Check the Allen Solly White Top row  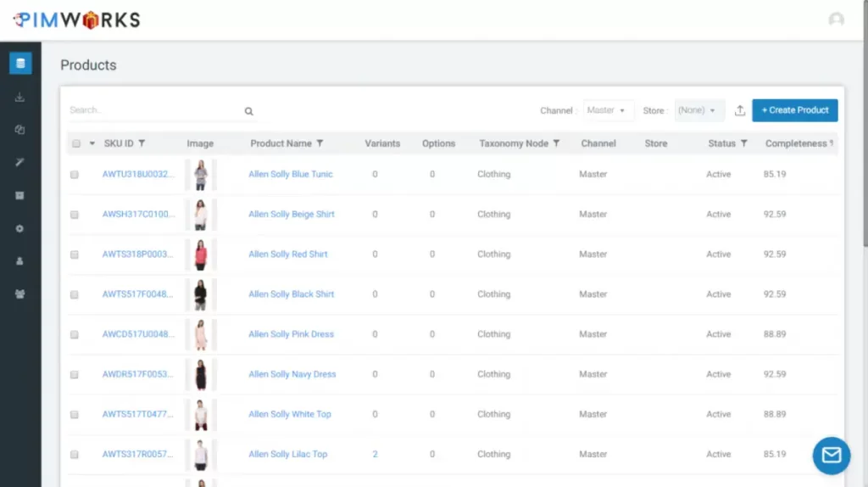(x=75, y=414)
